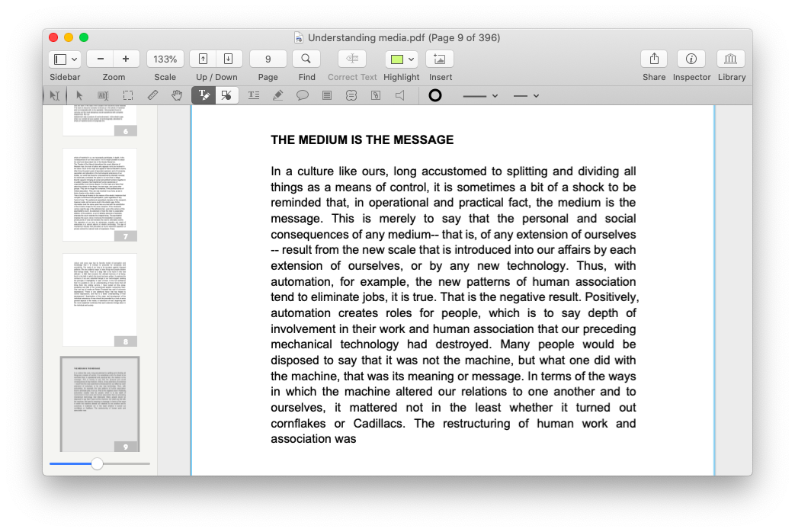This screenshot has width=795, height=532.
Task: Select the page 7 thumbnail
Action: [x=100, y=195]
